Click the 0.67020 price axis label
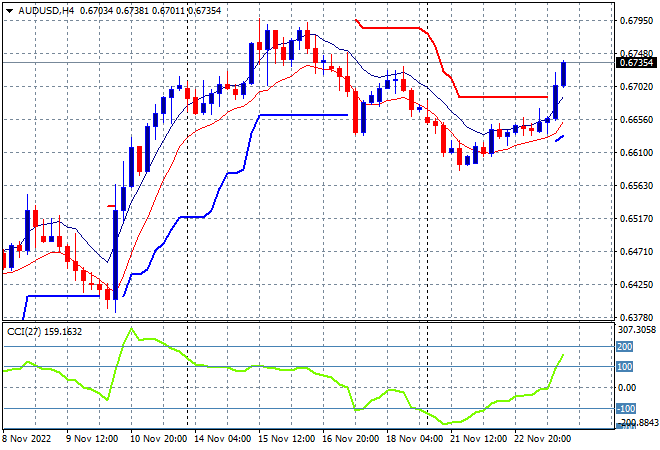The image size is (660, 450). 636,86
